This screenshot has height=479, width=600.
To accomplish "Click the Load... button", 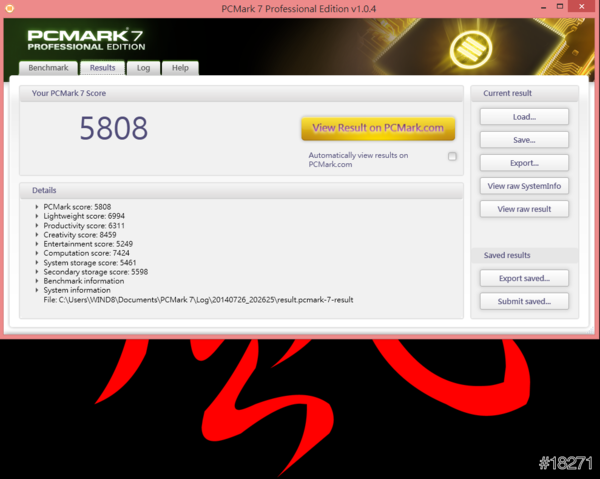I will point(524,117).
